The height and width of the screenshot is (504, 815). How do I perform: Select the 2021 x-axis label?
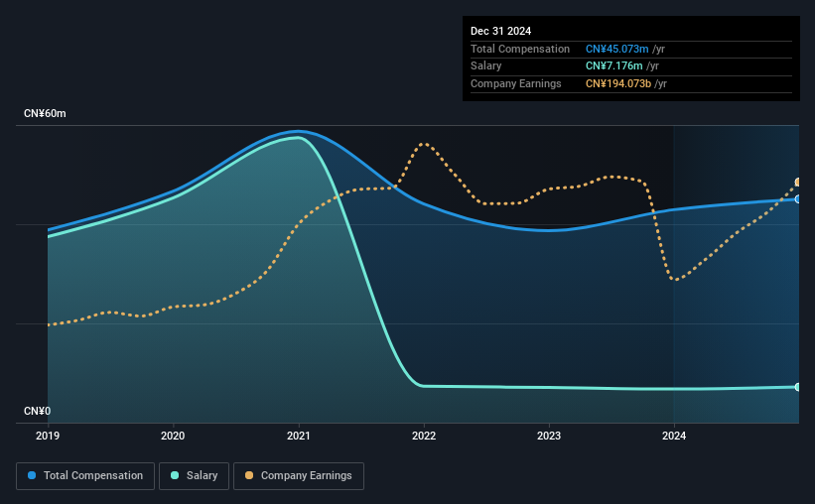[x=299, y=436]
